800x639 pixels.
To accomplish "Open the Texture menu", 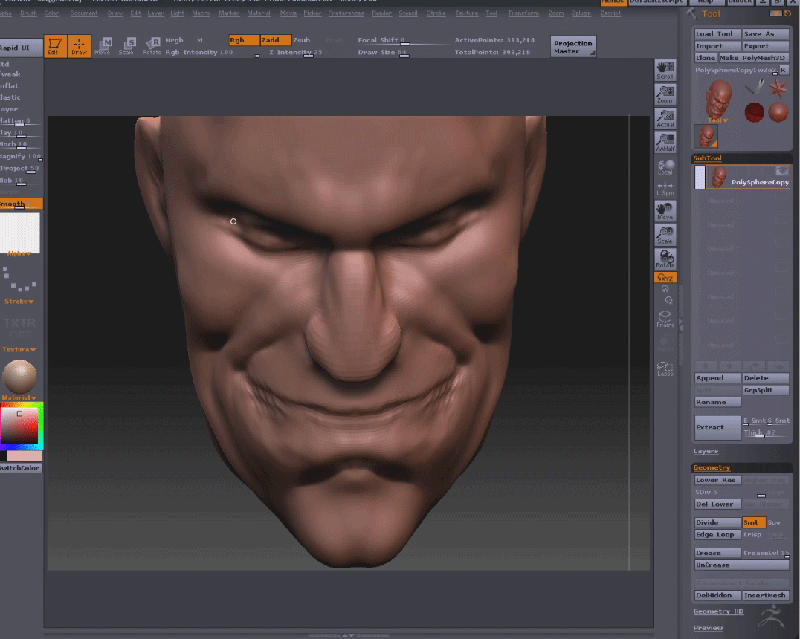I will 466,14.
